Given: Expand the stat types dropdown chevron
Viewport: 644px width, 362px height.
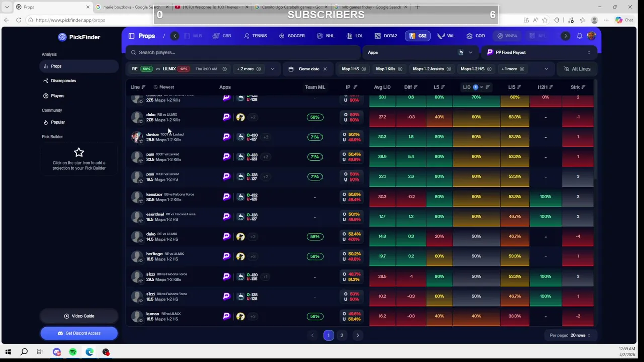Looking at the screenshot, I should point(546,69).
